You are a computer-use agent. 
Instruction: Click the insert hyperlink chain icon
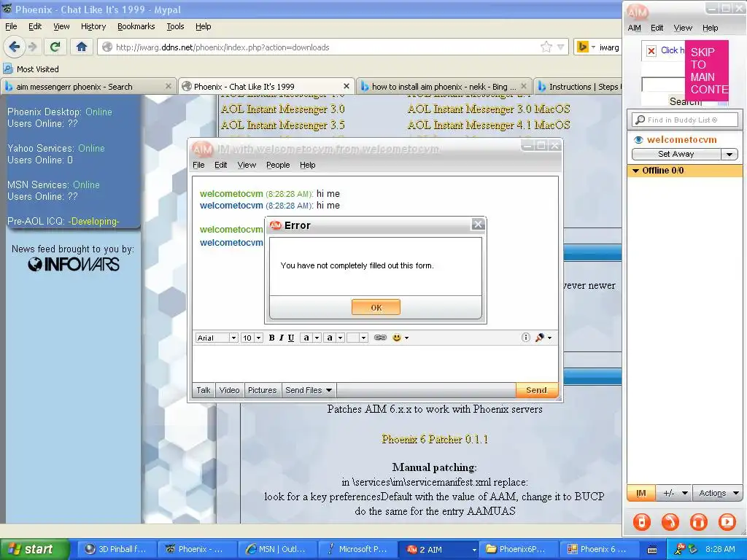point(380,338)
